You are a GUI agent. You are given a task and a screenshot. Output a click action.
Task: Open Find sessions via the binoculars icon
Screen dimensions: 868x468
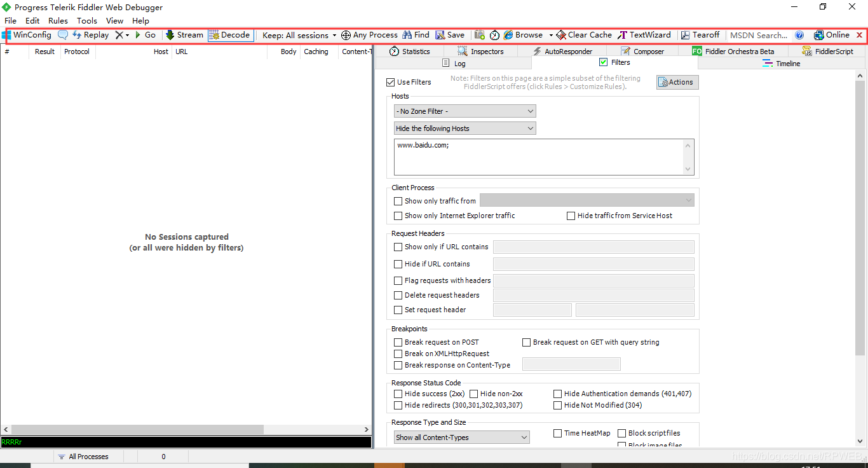[407, 35]
